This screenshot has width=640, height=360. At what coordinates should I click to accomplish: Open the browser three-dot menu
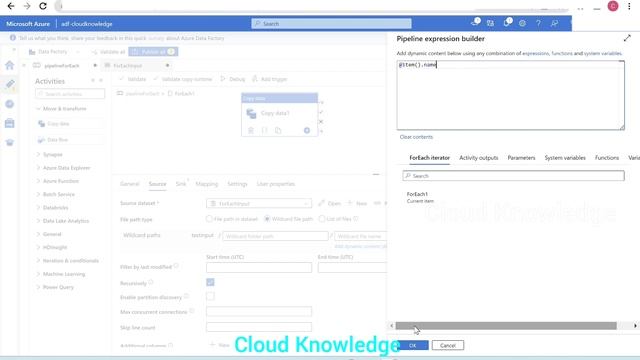[629, 6]
